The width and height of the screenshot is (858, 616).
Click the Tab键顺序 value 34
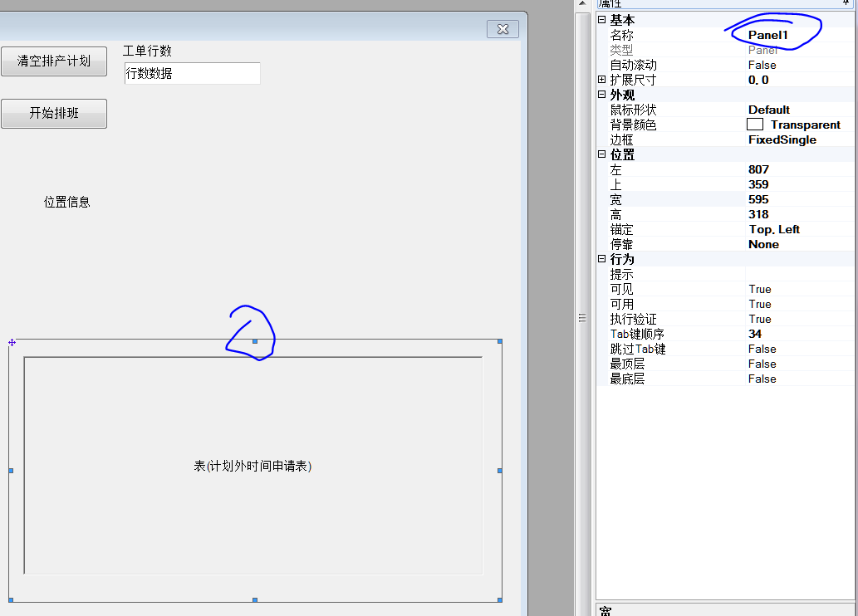tap(754, 334)
